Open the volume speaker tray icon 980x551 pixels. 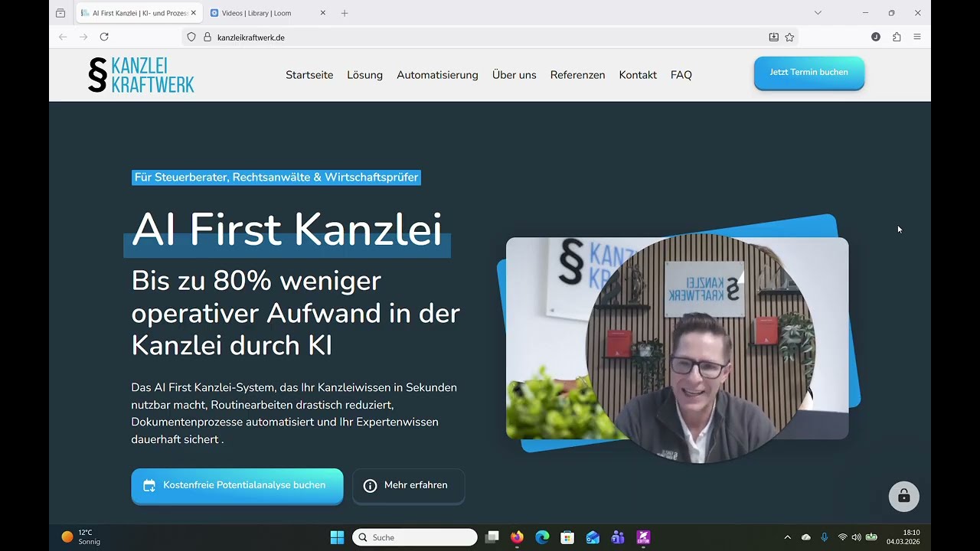pyautogui.click(x=857, y=537)
